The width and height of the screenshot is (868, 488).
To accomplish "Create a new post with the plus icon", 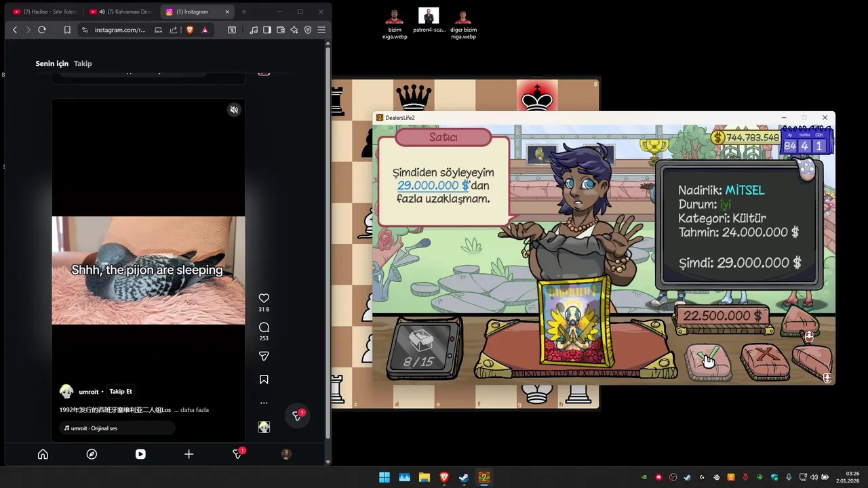I will (189, 454).
